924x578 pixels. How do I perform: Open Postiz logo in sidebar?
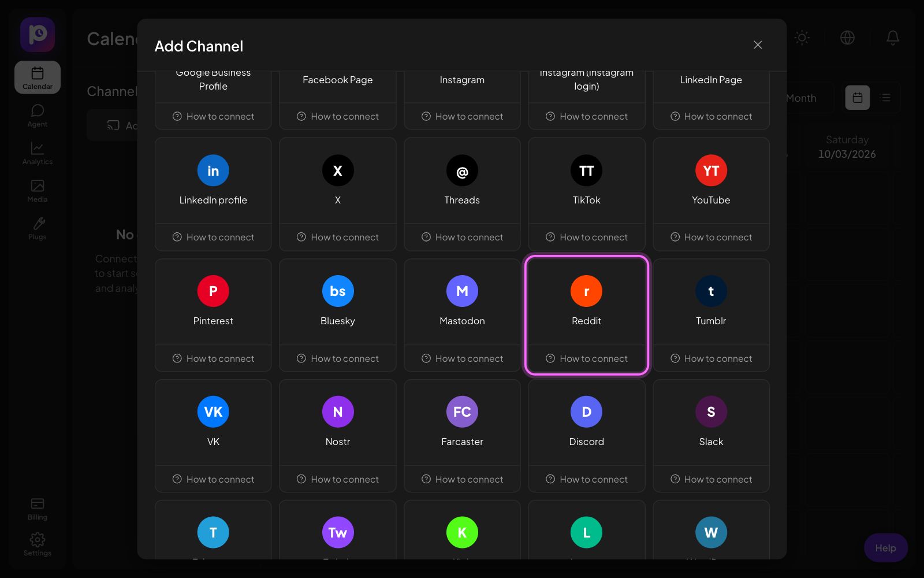[38, 35]
